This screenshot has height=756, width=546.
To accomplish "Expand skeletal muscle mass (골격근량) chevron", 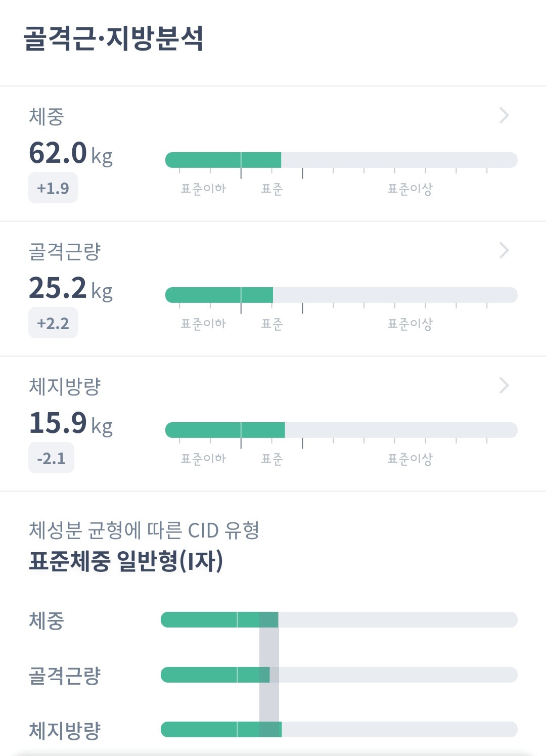I will point(504,250).
